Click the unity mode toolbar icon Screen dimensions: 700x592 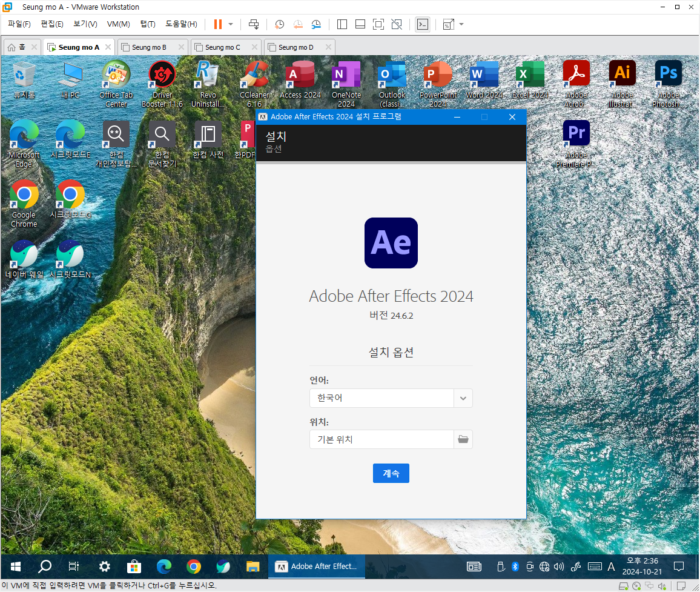click(x=397, y=24)
